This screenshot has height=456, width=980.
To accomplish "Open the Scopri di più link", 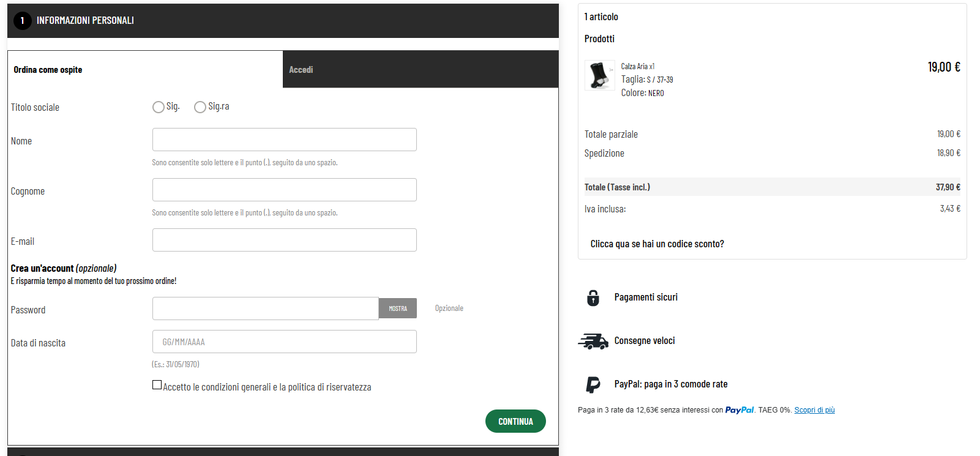I will (x=815, y=410).
